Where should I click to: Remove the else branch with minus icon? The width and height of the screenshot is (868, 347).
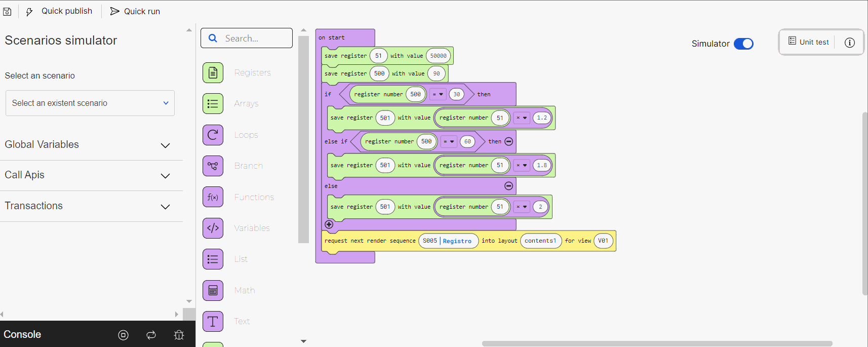pyautogui.click(x=508, y=186)
